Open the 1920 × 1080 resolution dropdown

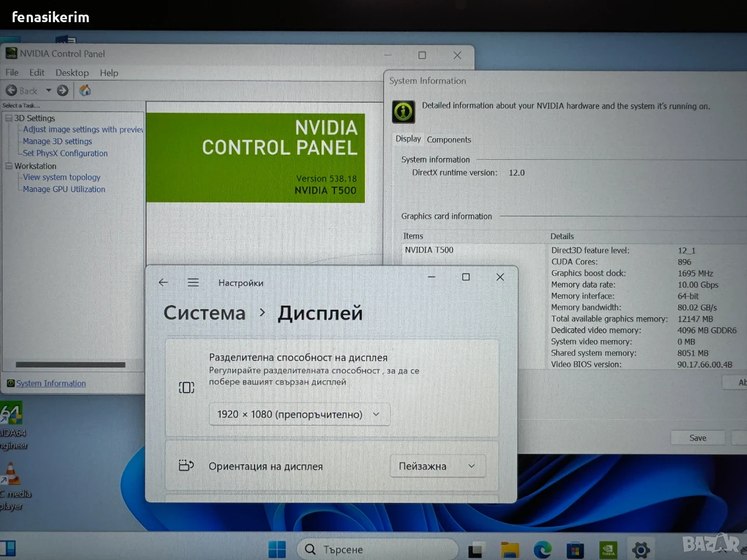(299, 414)
